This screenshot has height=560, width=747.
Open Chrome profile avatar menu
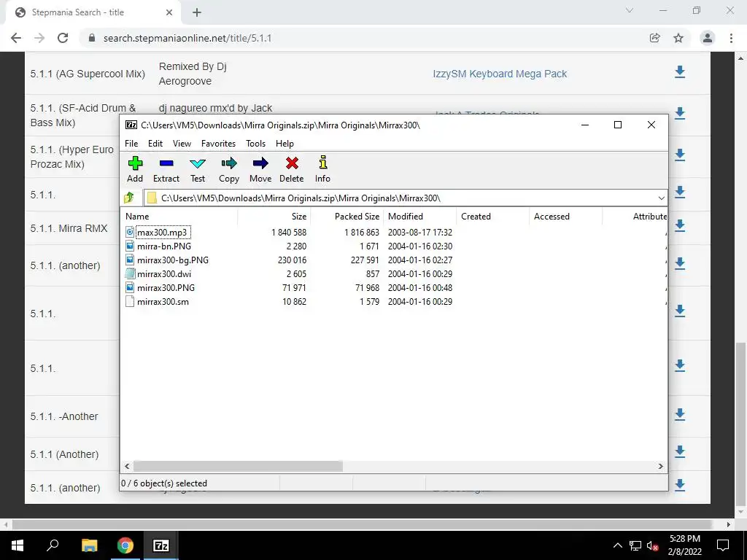[708, 38]
